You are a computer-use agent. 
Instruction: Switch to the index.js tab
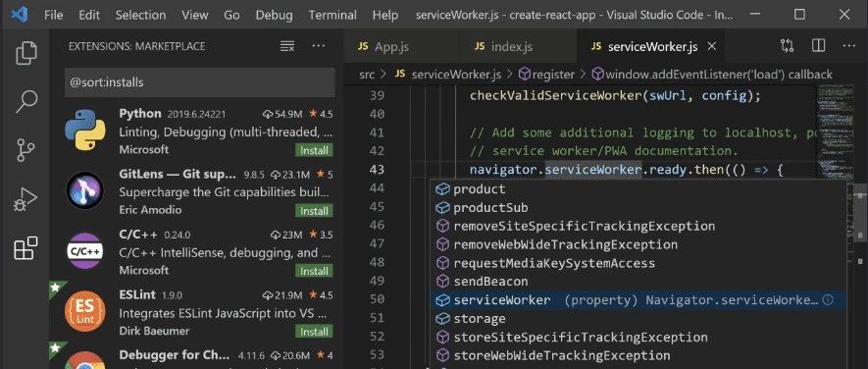(518, 46)
